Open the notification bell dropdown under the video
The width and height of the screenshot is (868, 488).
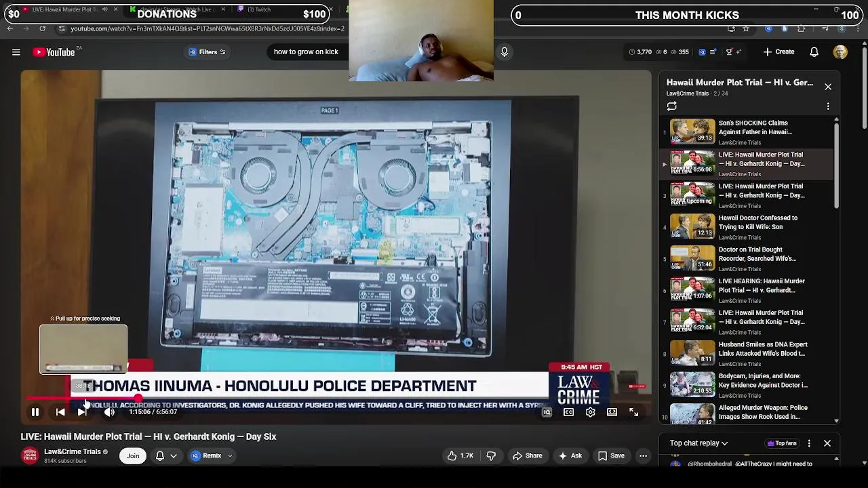[x=166, y=456]
